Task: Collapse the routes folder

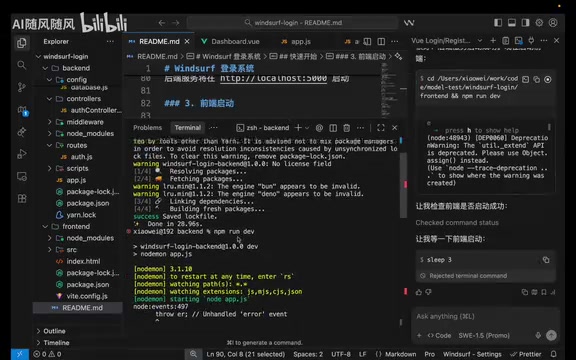Action: 50,145
